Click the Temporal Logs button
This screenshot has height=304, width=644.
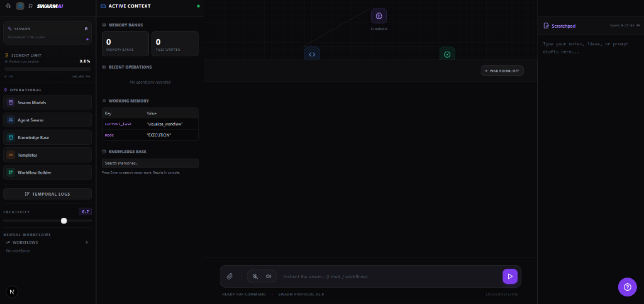pyautogui.click(x=48, y=194)
